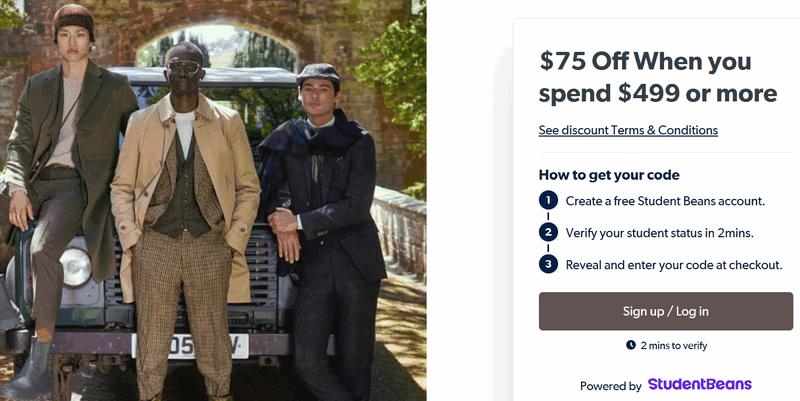Click the man in flat cap and scarf
The image size is (800, 401).
click(322, 200)
